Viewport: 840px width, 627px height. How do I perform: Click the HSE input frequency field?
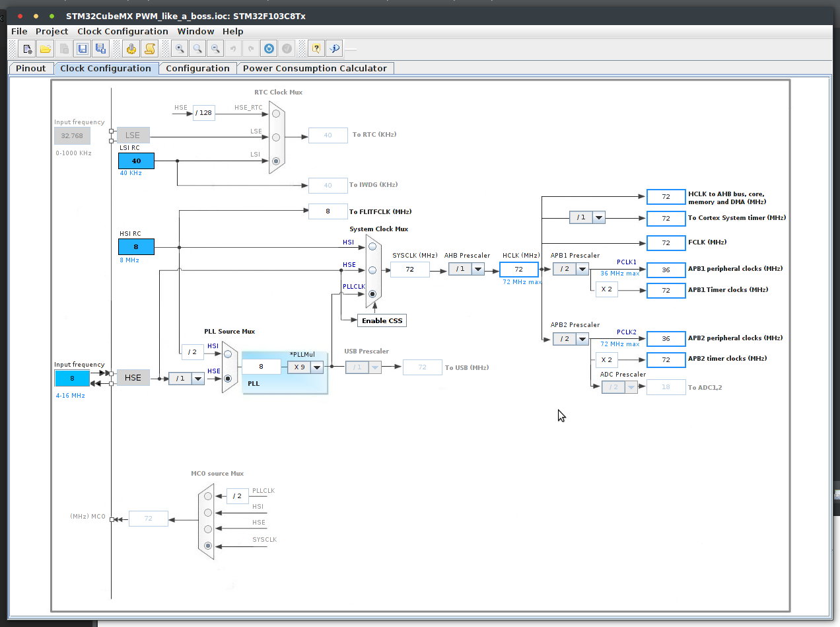pos(72,379)
